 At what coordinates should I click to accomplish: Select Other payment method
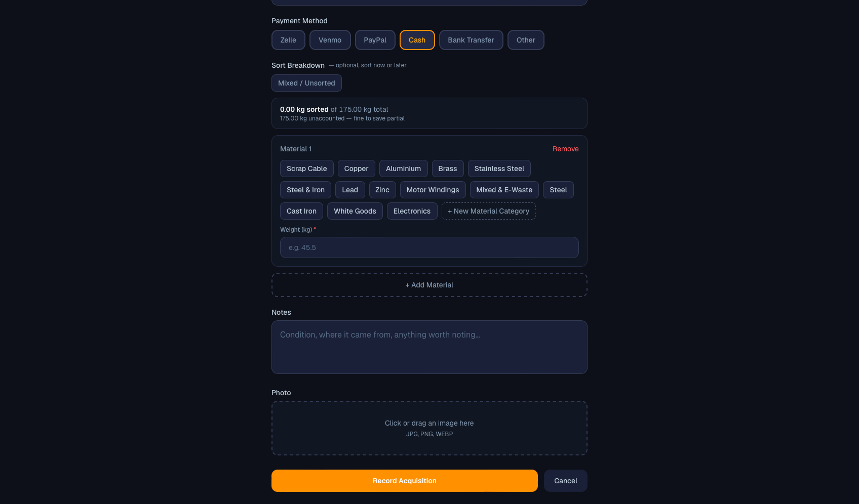pos(526,40)
